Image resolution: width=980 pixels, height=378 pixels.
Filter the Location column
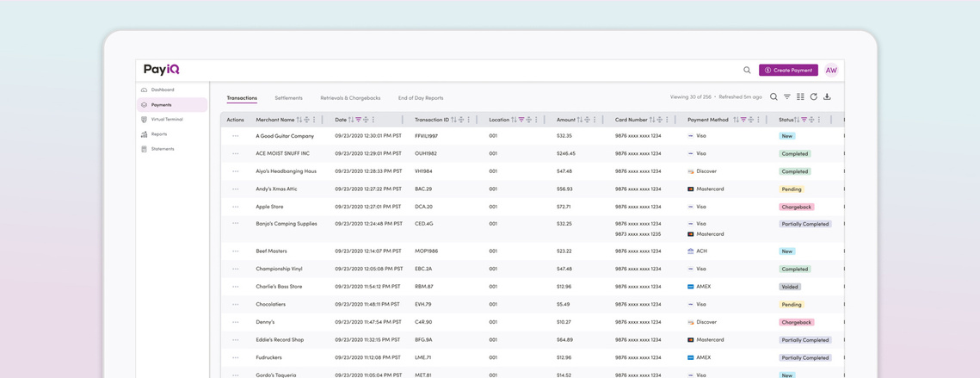(521, 120)
